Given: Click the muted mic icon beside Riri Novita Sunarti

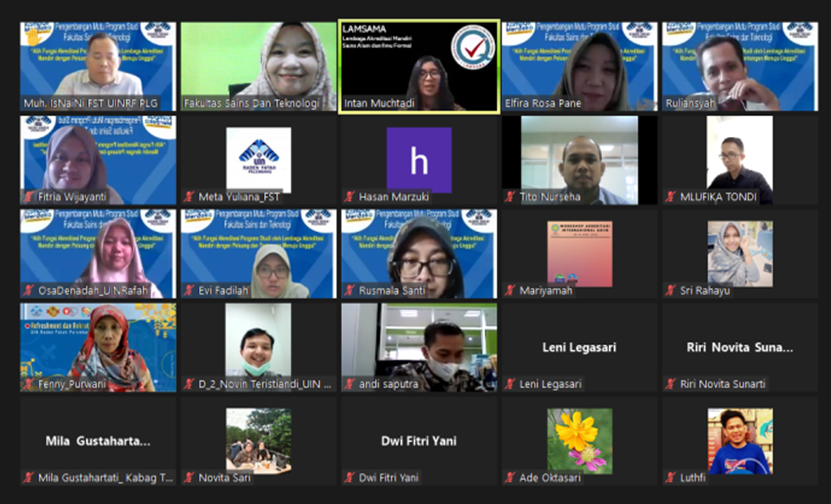Looking at the screenshot, I should [x=670, y=384].
